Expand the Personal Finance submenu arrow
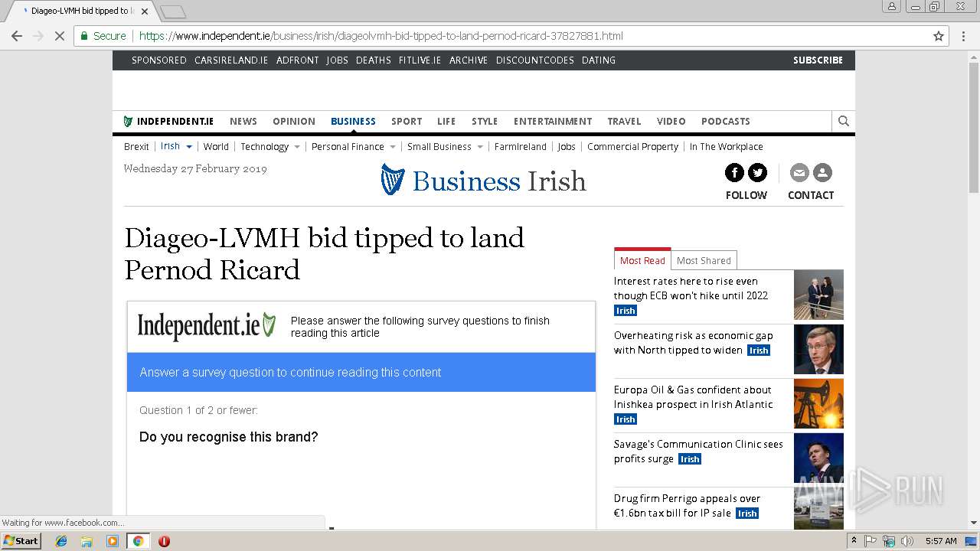Viewport: 980px width, 551px height. [393, 147]
